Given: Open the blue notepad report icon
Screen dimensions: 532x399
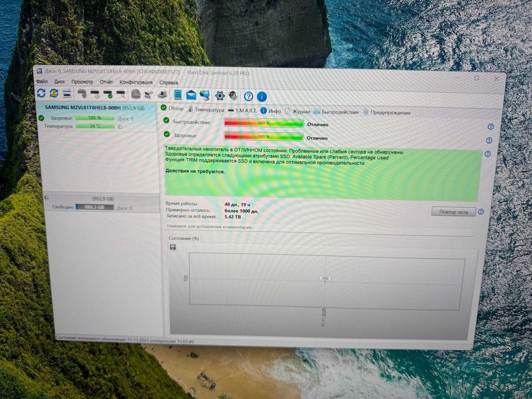Looking at the screenshot, I should click(177, 95).
